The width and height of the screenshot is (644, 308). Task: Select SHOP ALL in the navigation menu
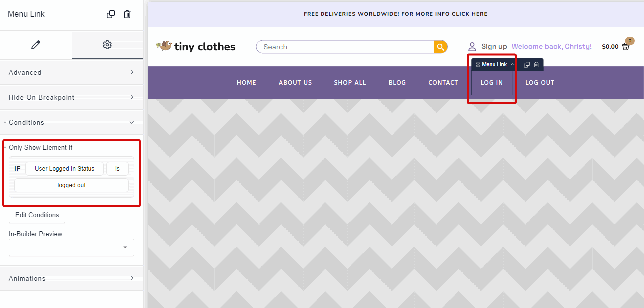(350, 83)
